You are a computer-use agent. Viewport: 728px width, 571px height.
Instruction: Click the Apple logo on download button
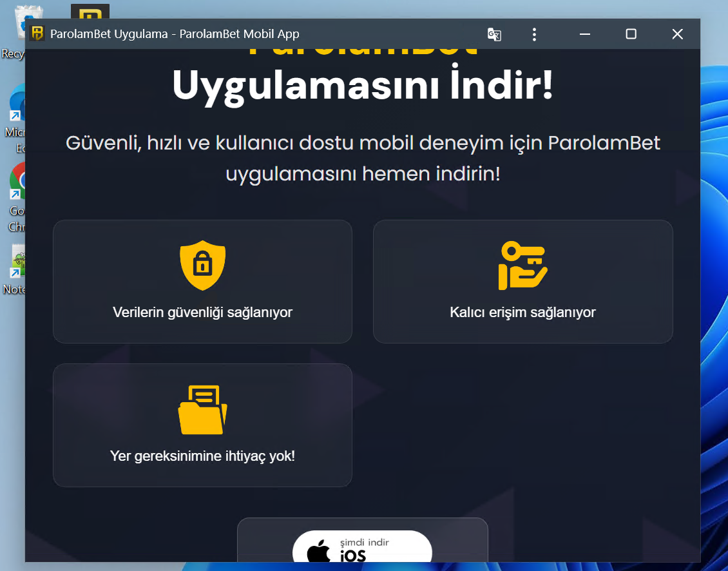tap(318, 551)
